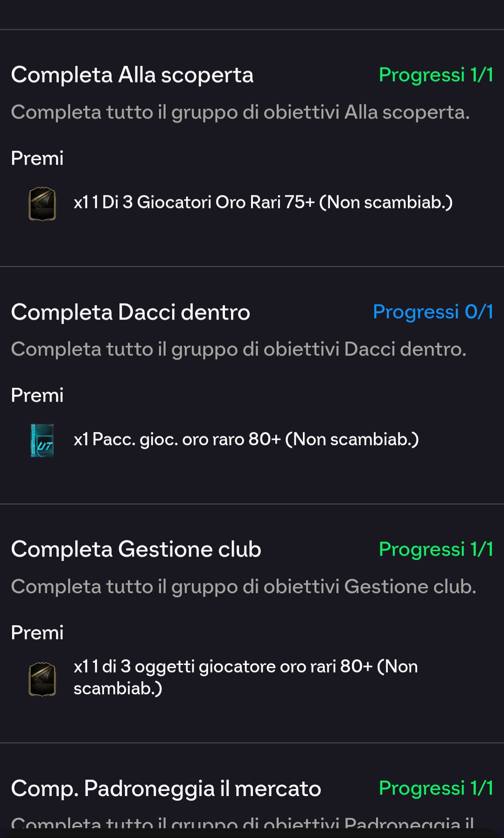Tap the Gestione club player pick icon
The image size is (504, 838).
[42, 679]
